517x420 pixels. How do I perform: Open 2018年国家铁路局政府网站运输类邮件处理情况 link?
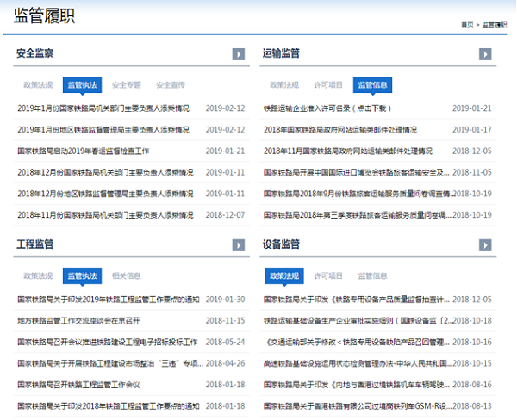pos(340,130)
